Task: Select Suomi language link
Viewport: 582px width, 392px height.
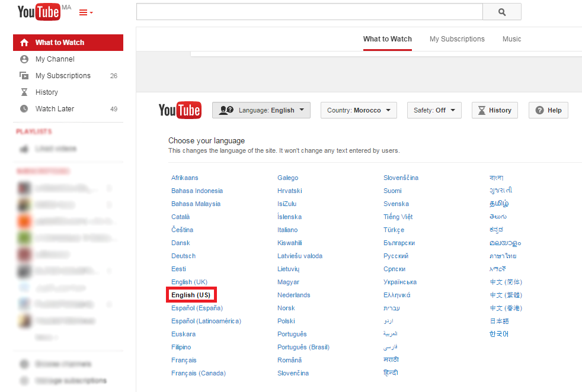Action: point(392,191)
